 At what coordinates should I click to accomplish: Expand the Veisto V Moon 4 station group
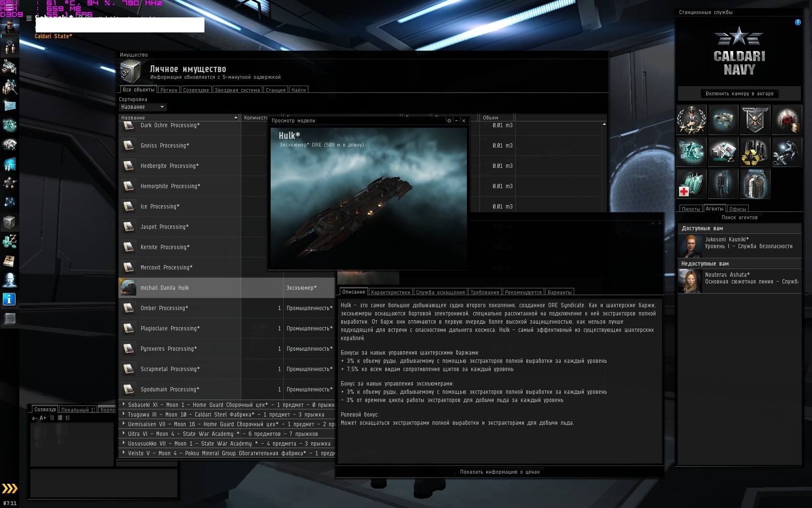[x=124, y=453]
